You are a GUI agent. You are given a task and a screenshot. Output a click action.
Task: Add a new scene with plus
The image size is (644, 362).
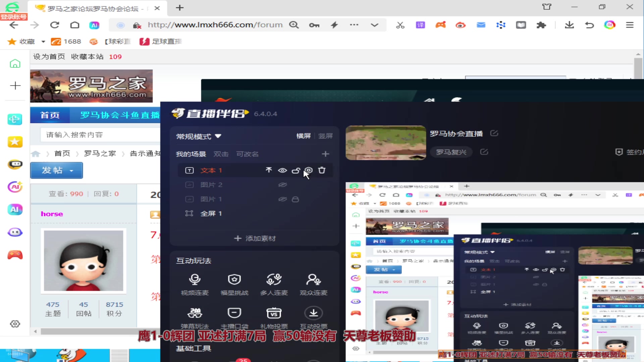coord(325,154)
